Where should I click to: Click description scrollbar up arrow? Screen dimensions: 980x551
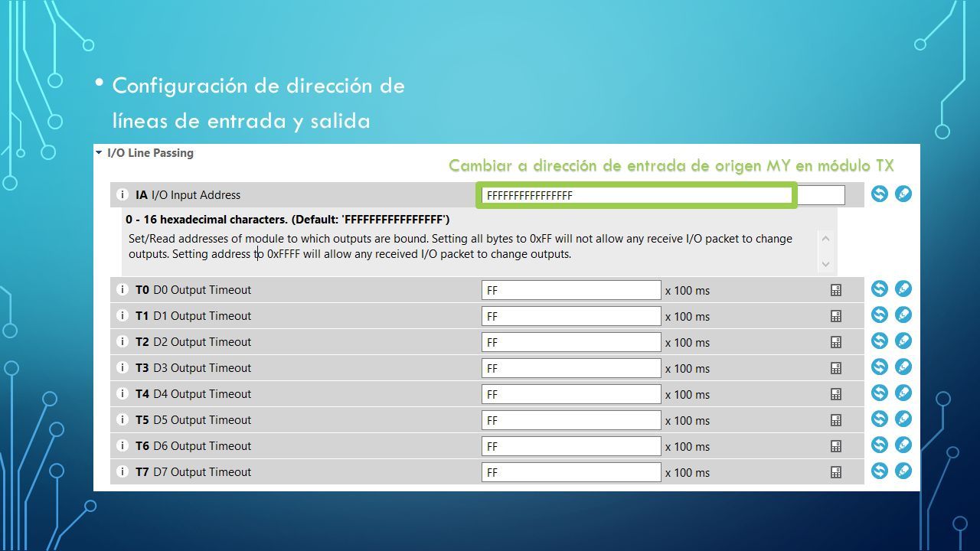825,239
